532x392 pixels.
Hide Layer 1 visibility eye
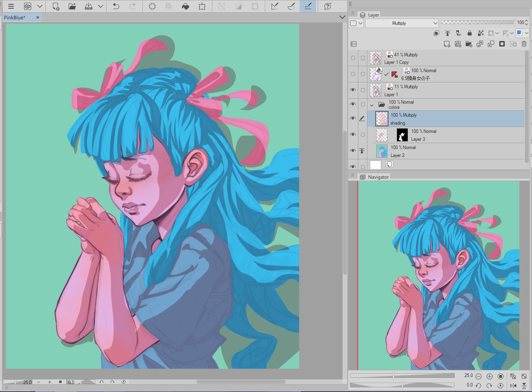[x=353, y=90]
